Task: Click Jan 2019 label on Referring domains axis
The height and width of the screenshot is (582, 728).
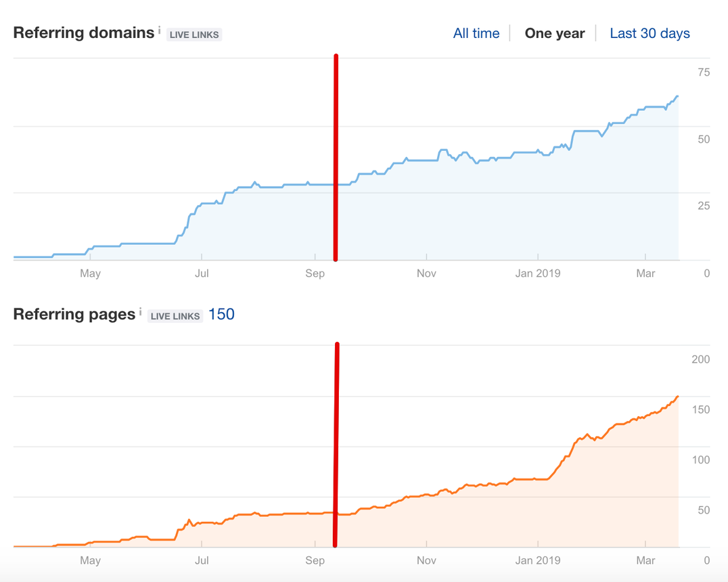Action: point(538,273)
